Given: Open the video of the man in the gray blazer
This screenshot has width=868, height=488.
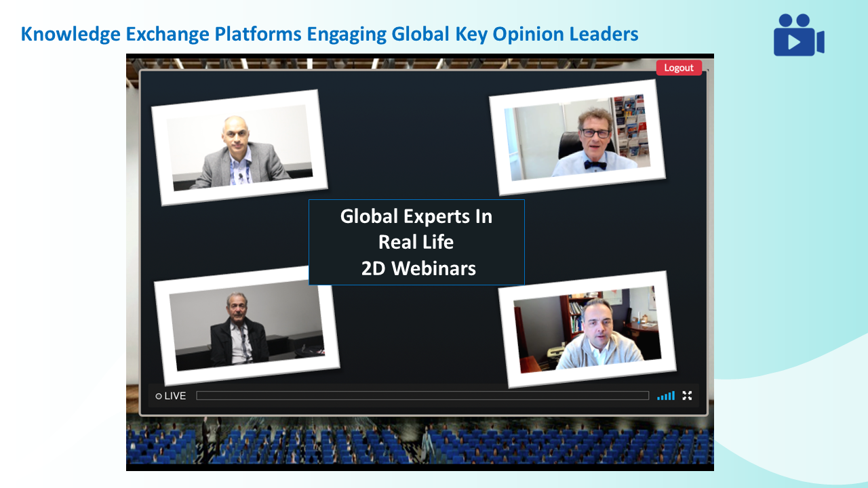Looking at the screenshot, I should [239, 147].
